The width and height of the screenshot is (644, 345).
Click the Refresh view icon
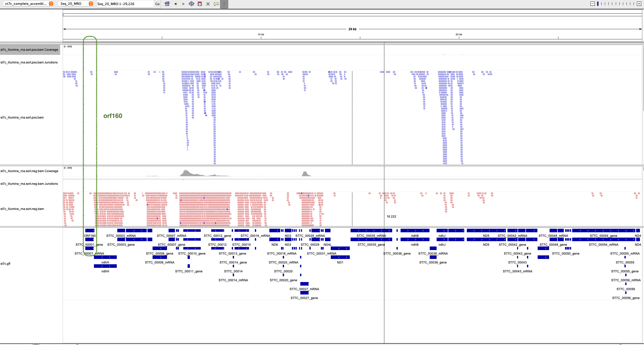192,4
